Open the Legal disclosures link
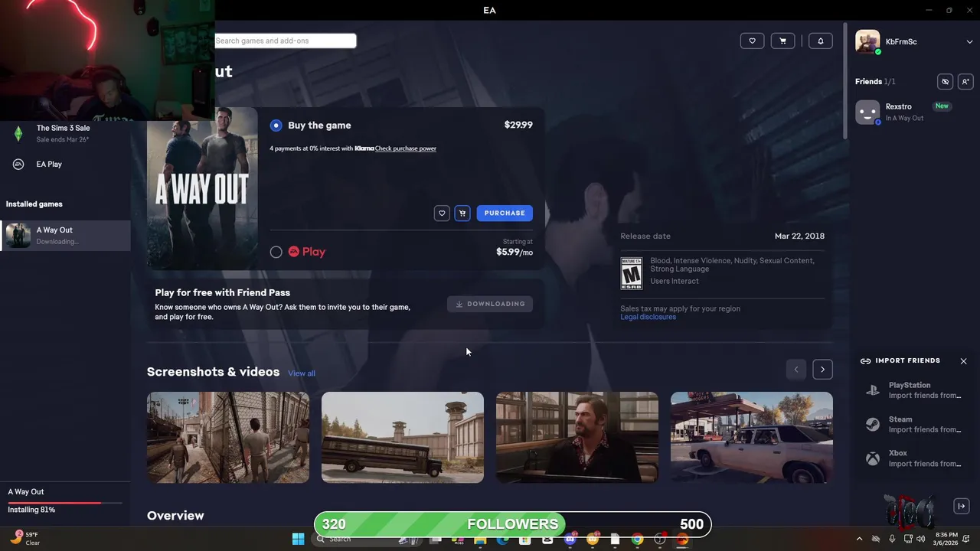Screen dimensions: 980x551 648,317
